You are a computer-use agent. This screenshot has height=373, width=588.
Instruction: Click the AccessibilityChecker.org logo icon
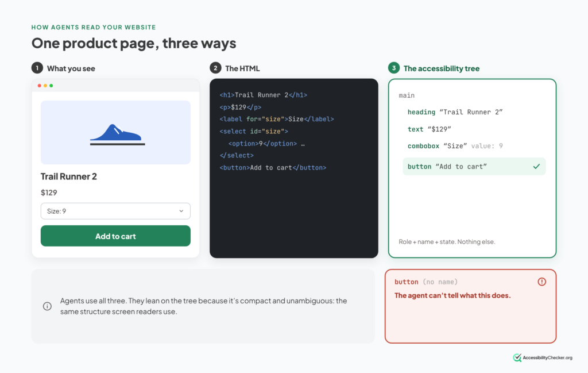point(517,357)
